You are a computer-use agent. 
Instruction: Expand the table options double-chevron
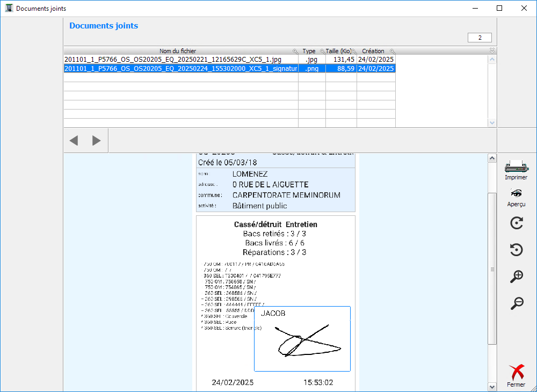(492, 50)
